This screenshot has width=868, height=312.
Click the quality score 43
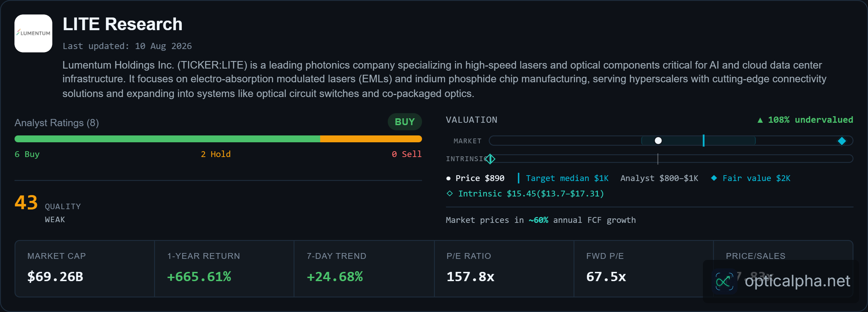[26, 202]
